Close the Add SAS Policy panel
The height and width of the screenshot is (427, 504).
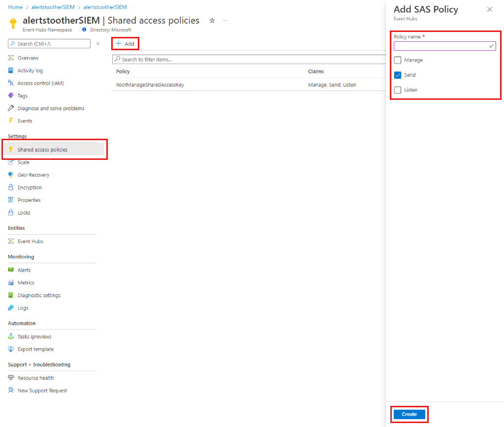point(490,10)
